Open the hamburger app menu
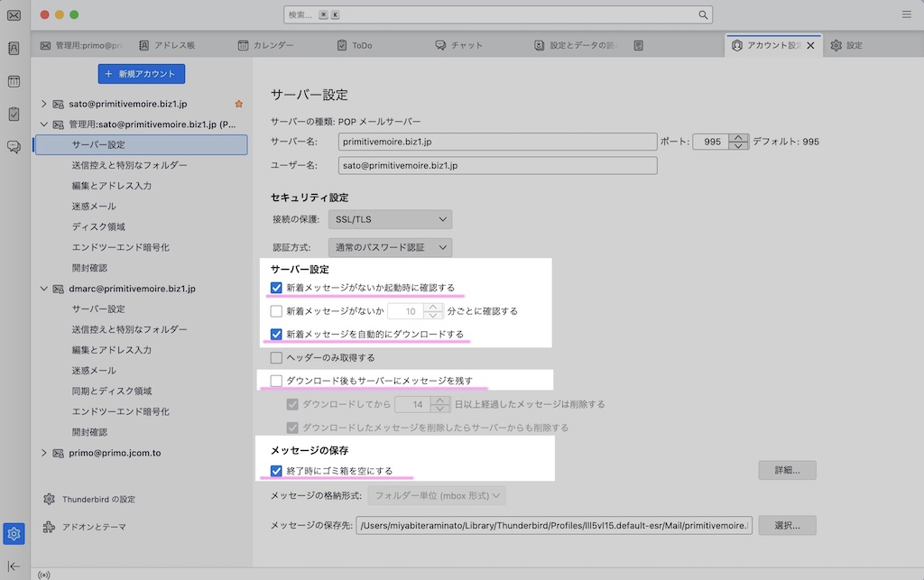The image size is (924, 580). coord(906,15)
